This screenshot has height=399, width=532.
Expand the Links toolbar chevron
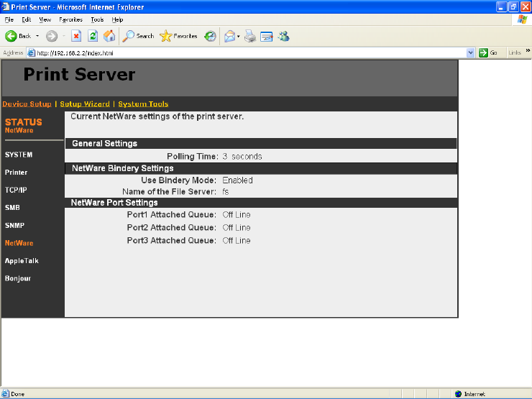(528, 50)
